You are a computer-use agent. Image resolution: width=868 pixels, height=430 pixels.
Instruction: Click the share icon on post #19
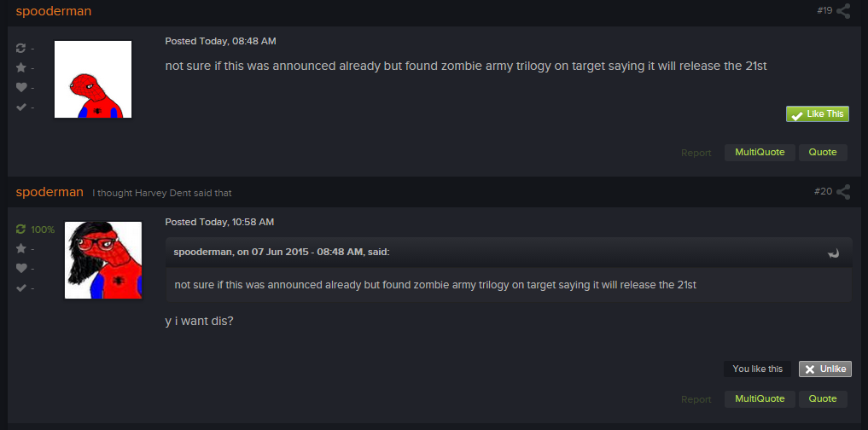(x=843, y=11)
